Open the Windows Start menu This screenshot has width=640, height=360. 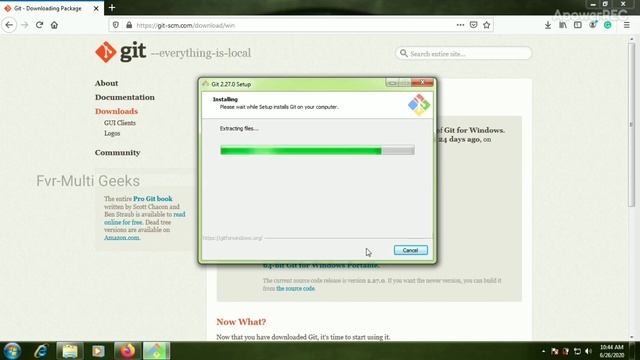click(x=12, y=351)
